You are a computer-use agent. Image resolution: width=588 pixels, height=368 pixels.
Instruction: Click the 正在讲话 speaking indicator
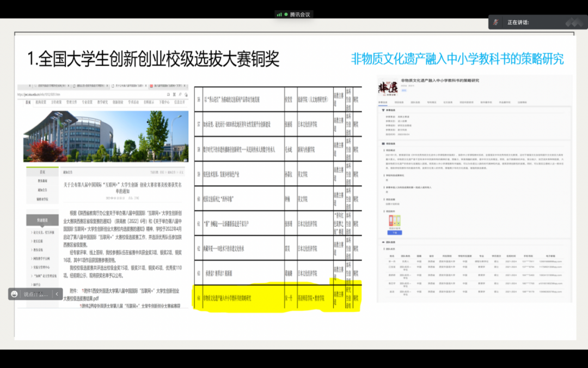click(518, 22)
